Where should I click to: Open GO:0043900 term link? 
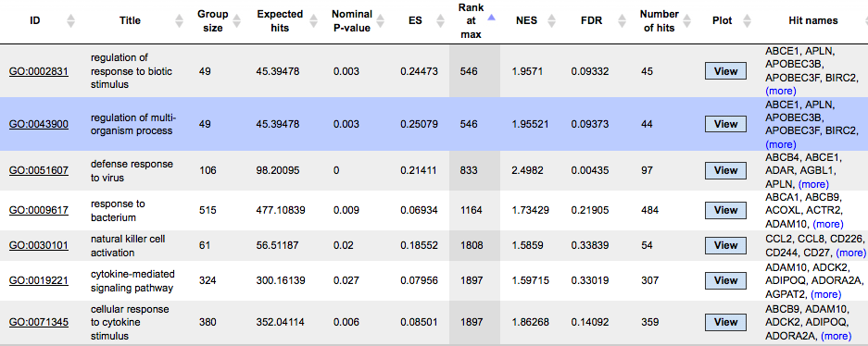[x=39, y=124]
